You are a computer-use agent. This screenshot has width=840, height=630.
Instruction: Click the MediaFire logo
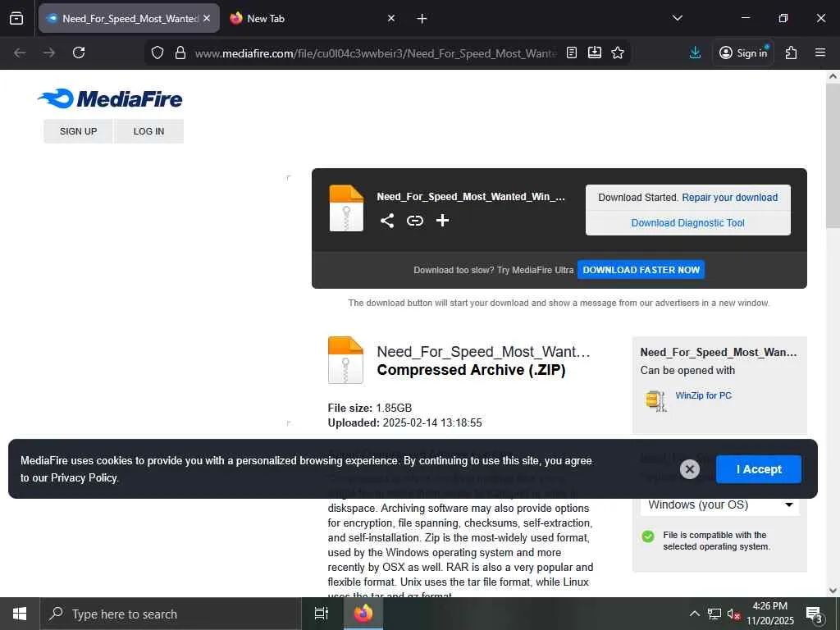pos(110,98)
